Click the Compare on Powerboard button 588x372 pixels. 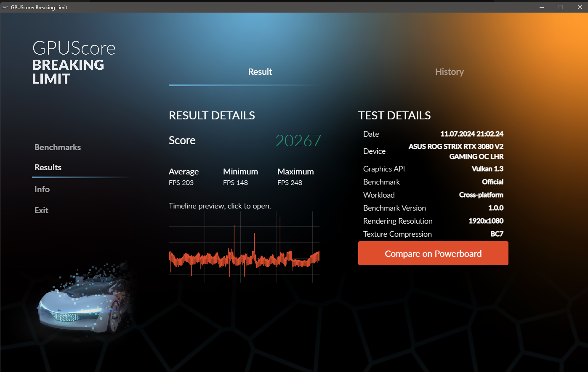coord(433,253)
